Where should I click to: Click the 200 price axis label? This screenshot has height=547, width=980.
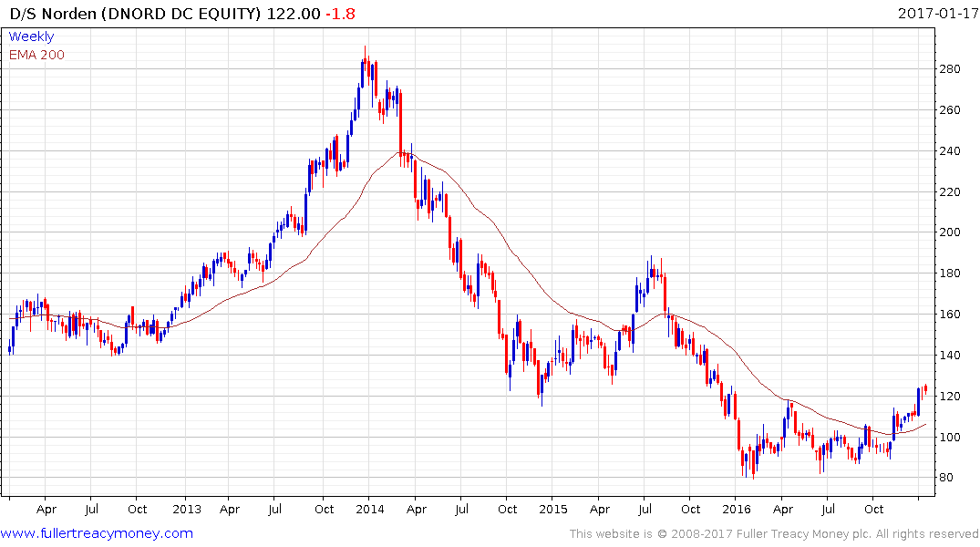coord(950,232)
